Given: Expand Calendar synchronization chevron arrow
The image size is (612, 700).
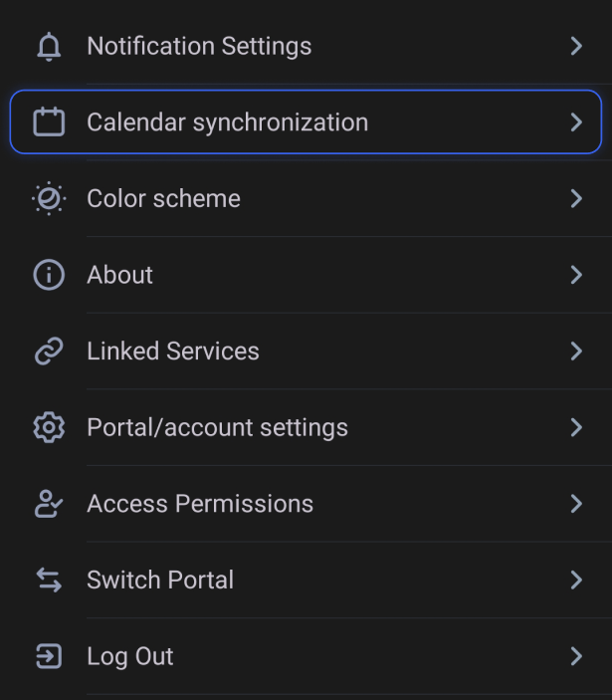Looking at the screenshot, I should coord(576,121).
